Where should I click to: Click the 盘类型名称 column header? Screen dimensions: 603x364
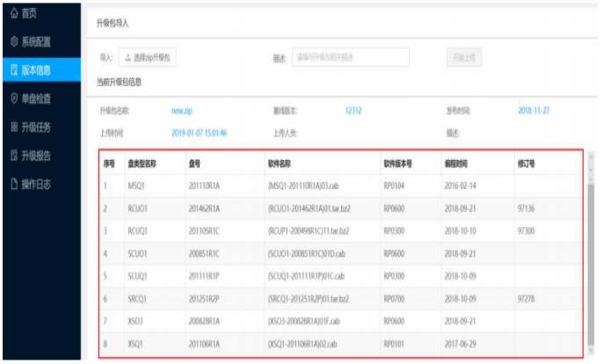click(141, 164)
